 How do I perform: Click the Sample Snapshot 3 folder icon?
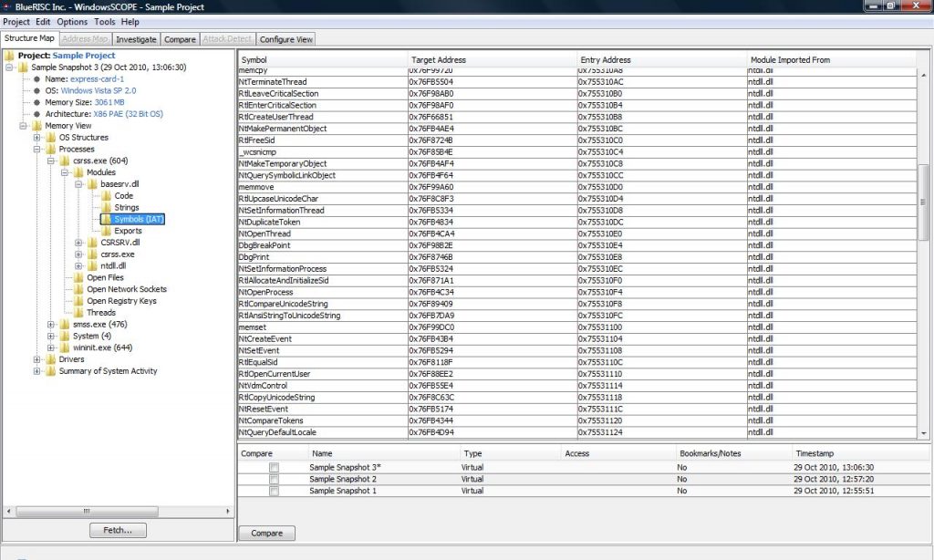coord(23,67)
